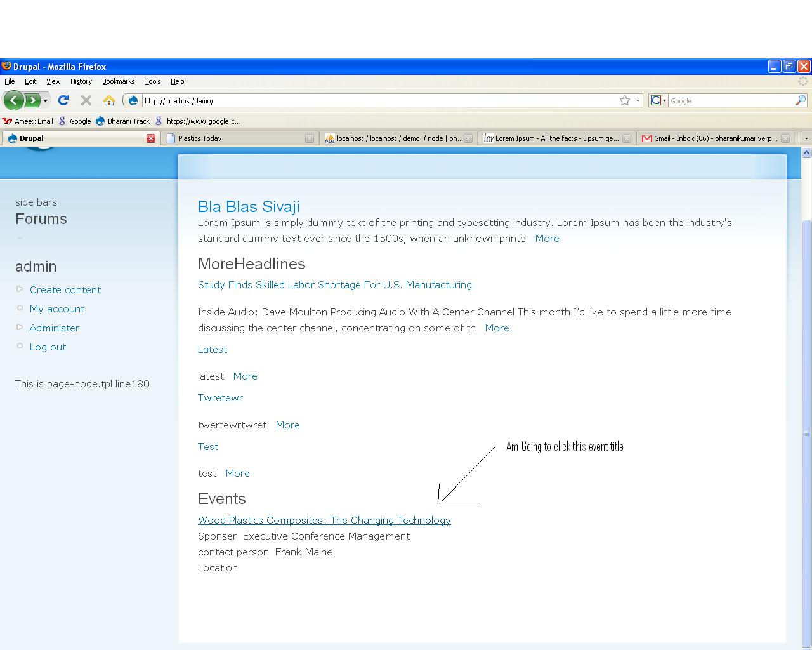The image size is (812, 650).
Task: Open the Create content sidebar link
Action: pyautogui.click(x=65, y=290)
